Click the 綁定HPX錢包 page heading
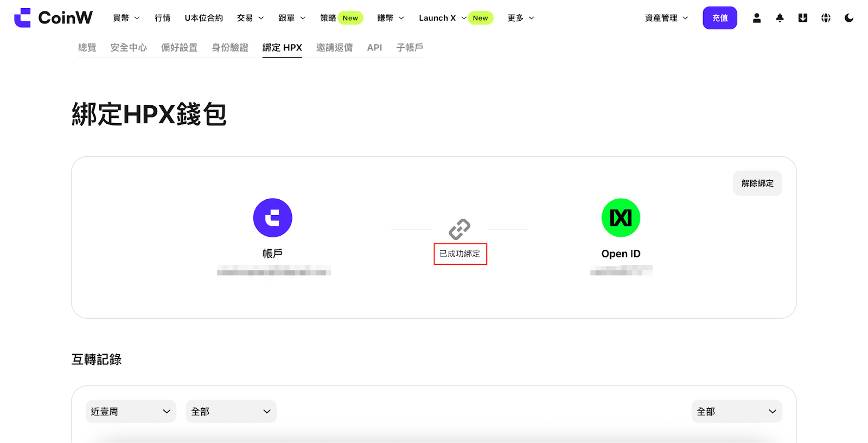The height and width of the screenshot is (443, 868). coord(149,115)
